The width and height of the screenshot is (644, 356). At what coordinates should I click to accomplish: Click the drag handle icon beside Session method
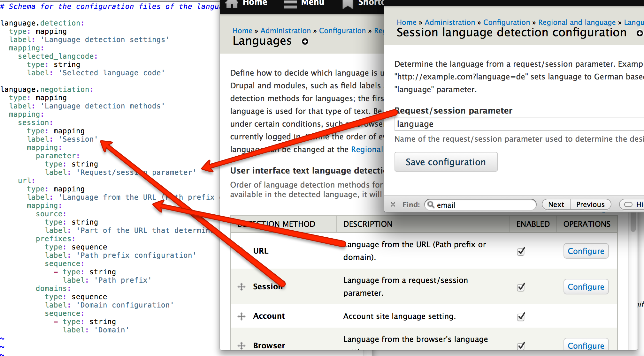pos(241,287)
